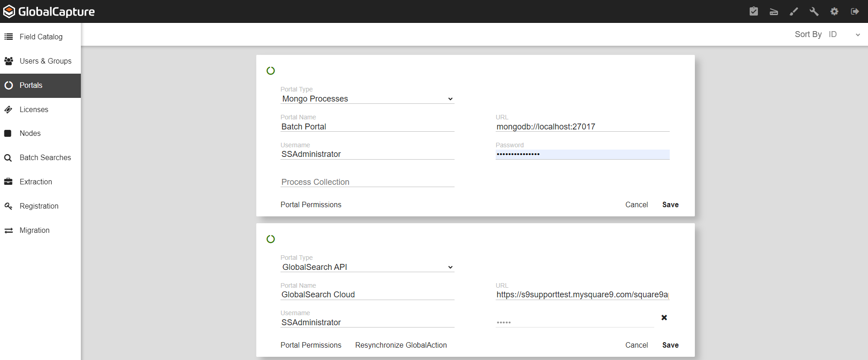Open the wrench tools icon
This screenshot has width=868, height=360.
coord(814,11)
